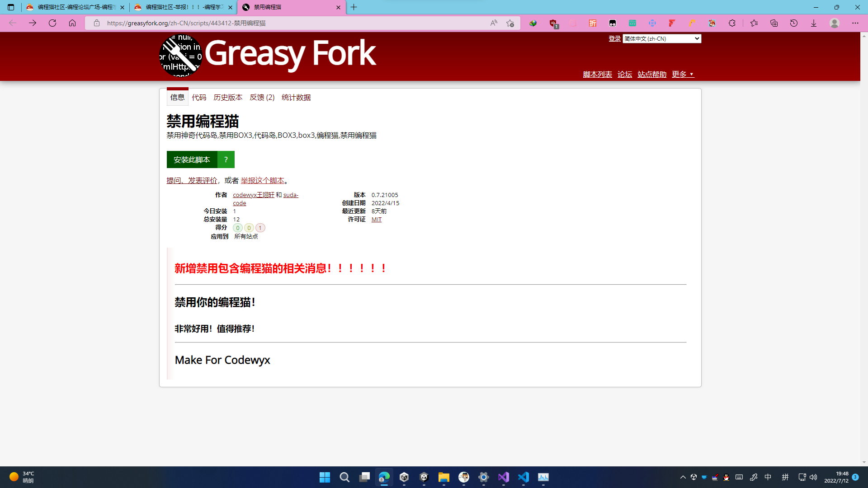
Task: Show hidden system tray icons chevron
Action: pos(683,477)
